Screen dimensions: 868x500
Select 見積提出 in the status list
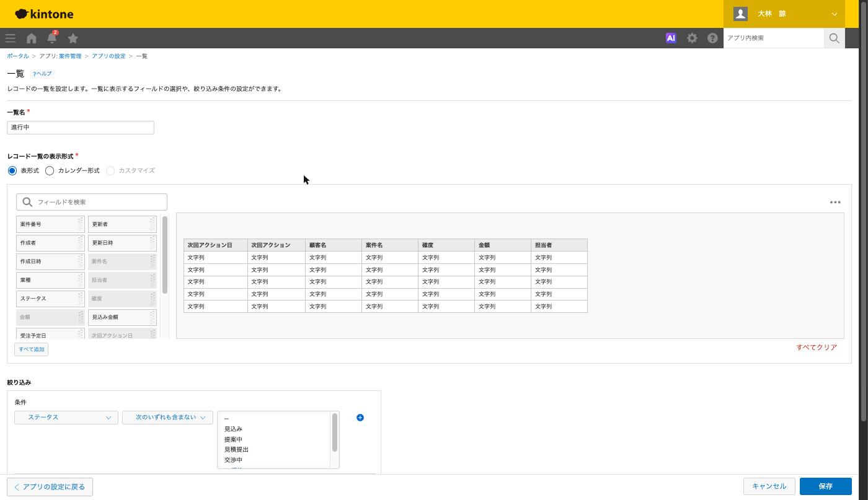[x=236, y=450]
